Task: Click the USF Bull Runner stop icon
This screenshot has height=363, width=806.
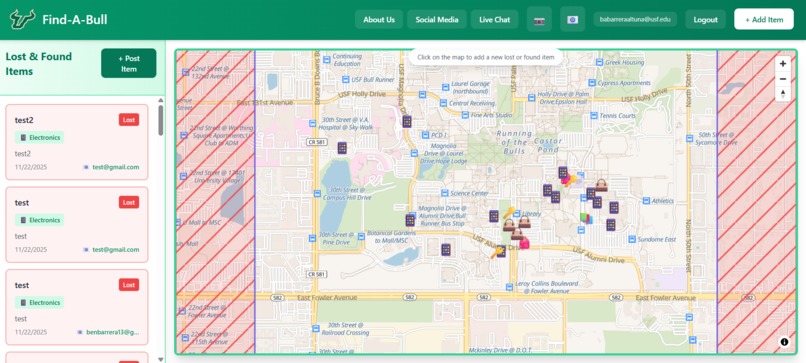Action: tap(346, 79)
